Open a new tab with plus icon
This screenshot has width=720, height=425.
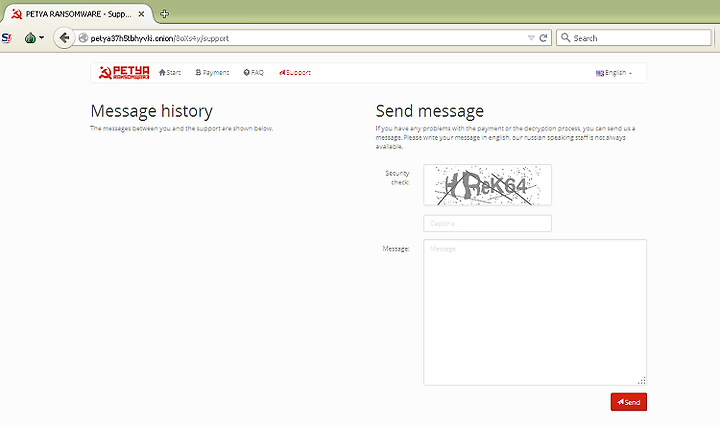point(164,14)
